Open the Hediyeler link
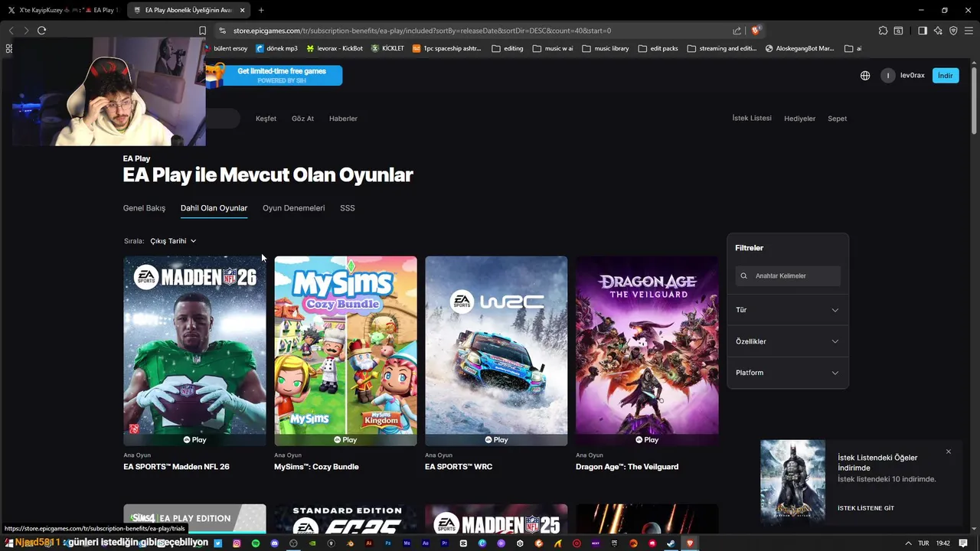This screenshot has width=980, height=551. tap(799, 119)
